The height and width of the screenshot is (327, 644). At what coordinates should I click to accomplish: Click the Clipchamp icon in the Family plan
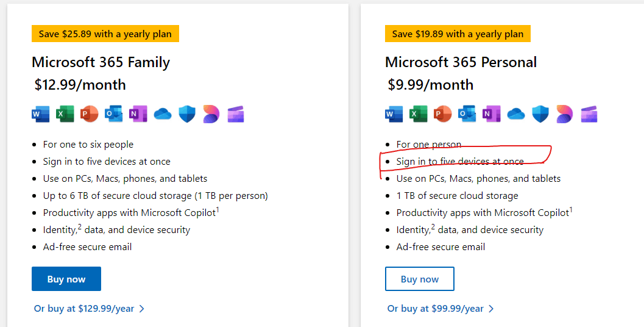coord(236,114)
